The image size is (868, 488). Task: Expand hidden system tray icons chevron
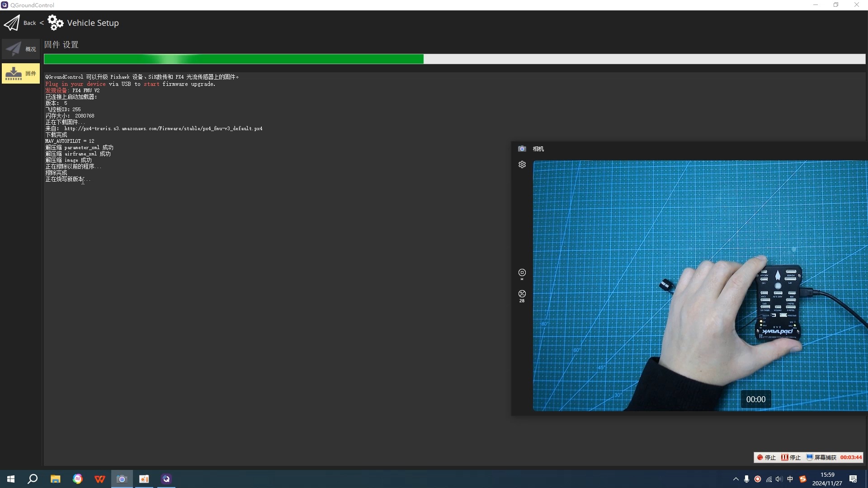pos(736,479)
